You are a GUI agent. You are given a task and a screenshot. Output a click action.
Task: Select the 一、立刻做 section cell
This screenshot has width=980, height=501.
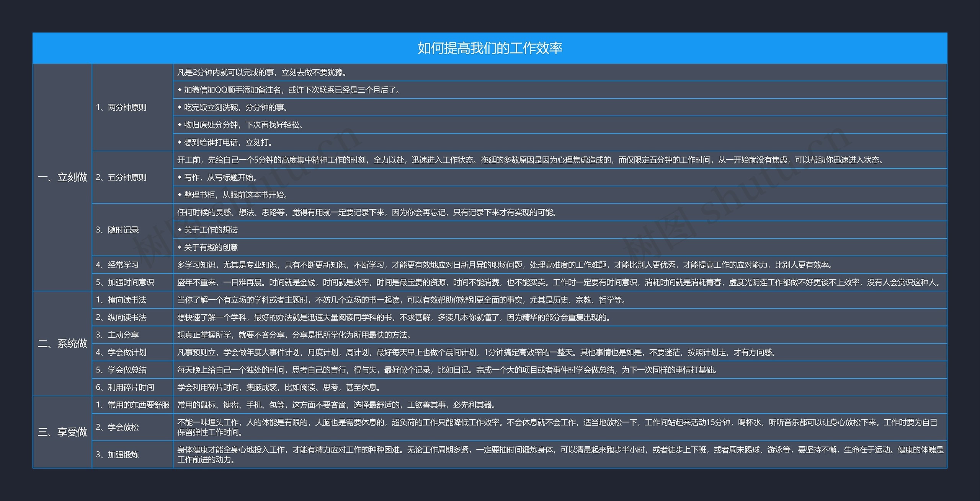tap(62, 177)
